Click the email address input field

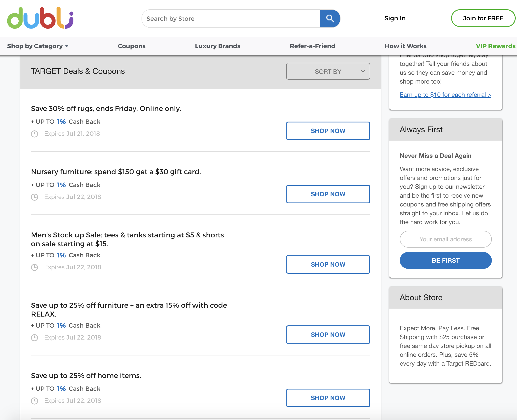(x=445, y=239)
